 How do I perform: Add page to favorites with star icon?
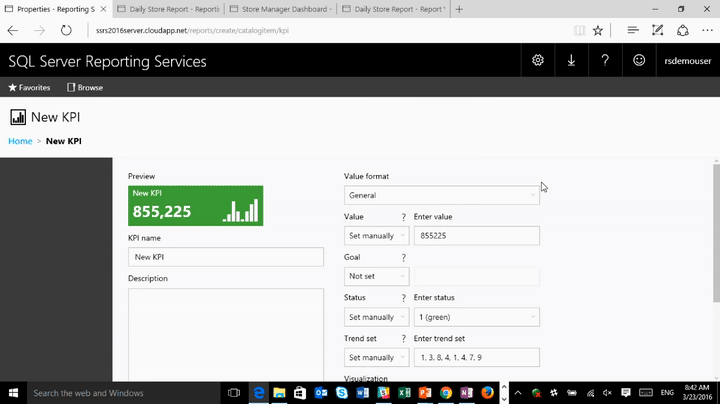[597, 31]
